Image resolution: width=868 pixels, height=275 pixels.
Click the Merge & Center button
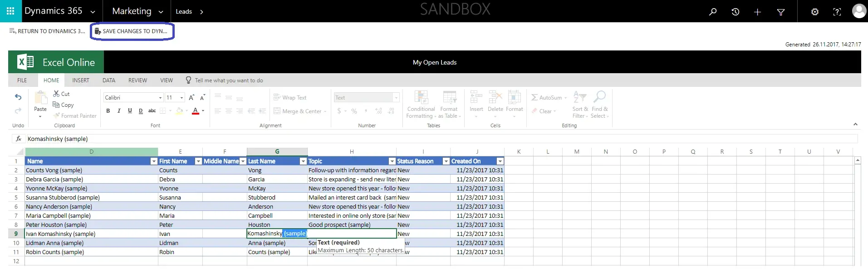click(300, 111)
